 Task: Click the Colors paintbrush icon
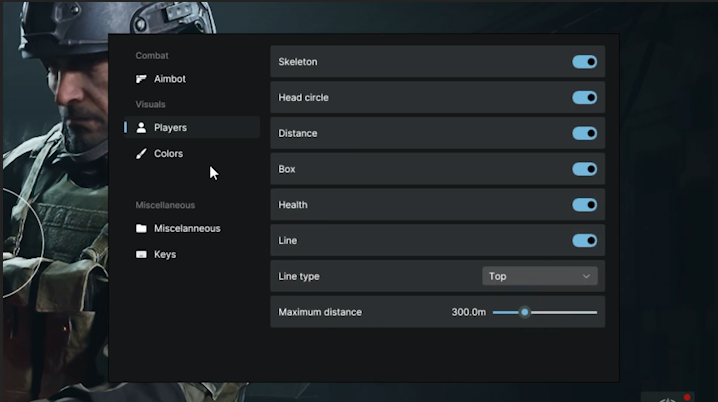pos(142,154)
